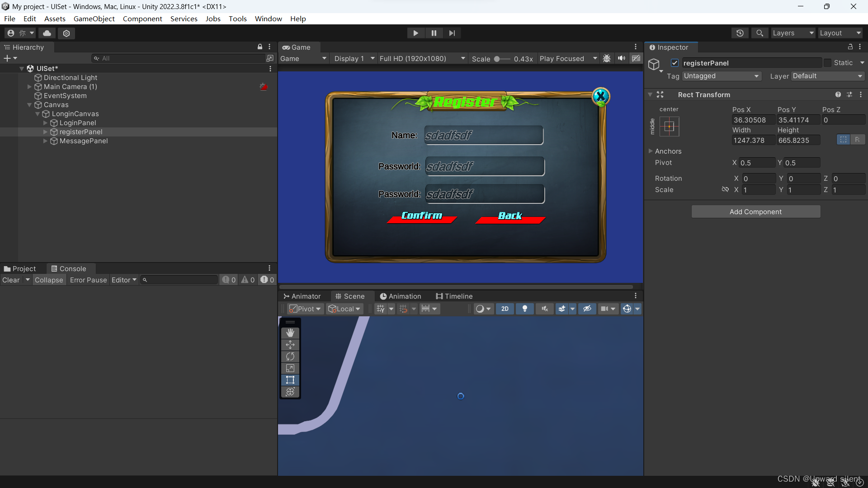The height and width of the screenshot is (488, 868).
Task: Switch to the Animation tab
Action: 404,296
